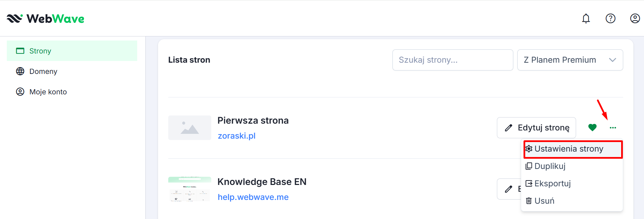Select Ustawienia strony from the context menu
The width and height of the screenshot is (644, 219).
(x=569, y=149)
